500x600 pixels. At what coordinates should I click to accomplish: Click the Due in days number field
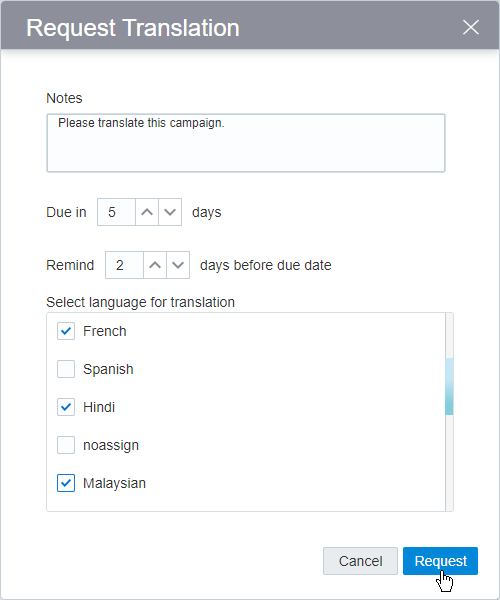(116, 212)
